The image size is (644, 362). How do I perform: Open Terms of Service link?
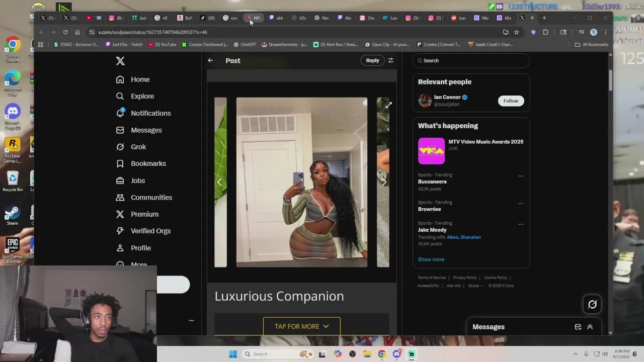(432, 278)
